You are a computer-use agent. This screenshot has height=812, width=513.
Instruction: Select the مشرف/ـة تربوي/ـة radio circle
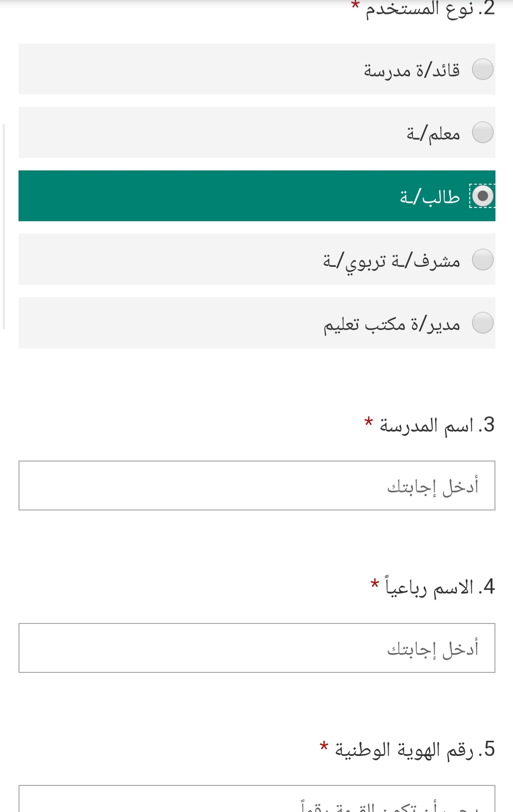click(483, 260)
